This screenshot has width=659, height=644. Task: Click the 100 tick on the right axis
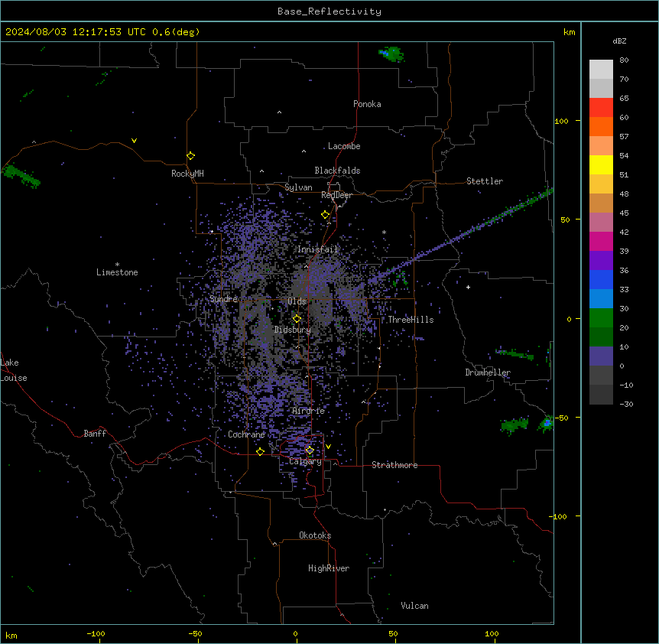point(561,121)
